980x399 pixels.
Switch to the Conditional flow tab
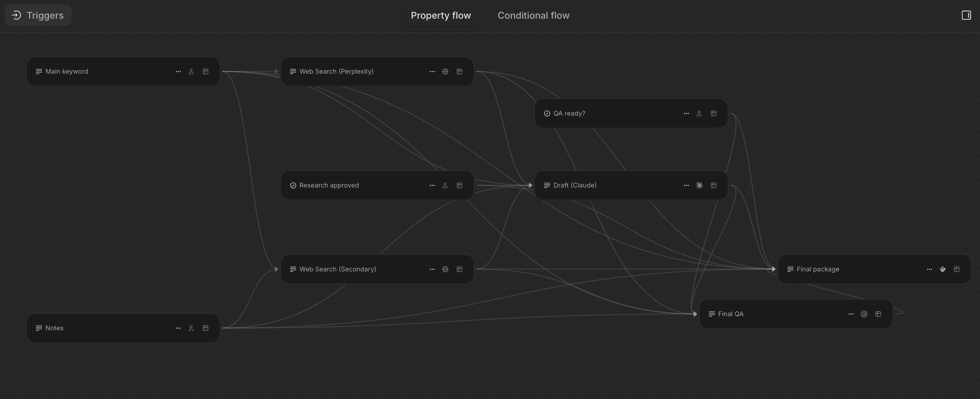[533, 15]
